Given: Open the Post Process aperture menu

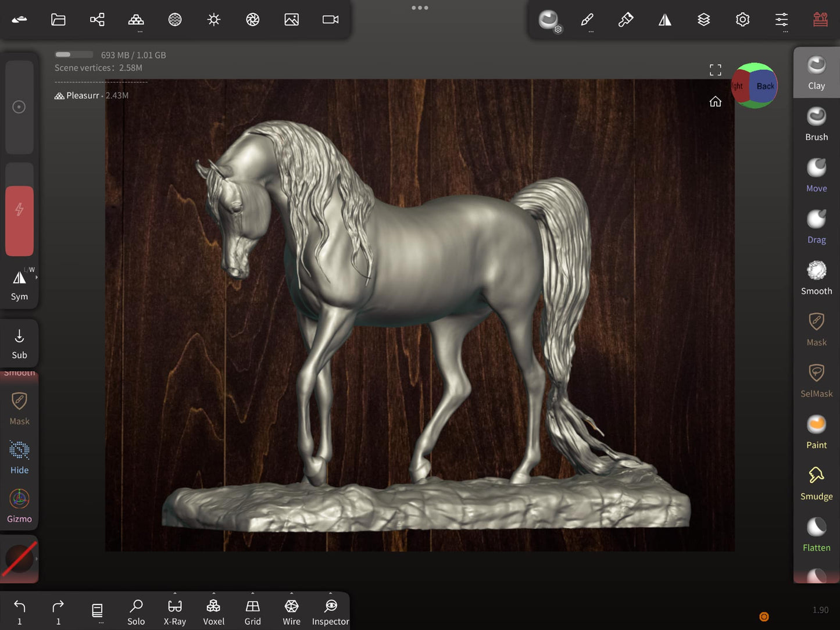Looking at the screenshot, I should coord(252,20).
